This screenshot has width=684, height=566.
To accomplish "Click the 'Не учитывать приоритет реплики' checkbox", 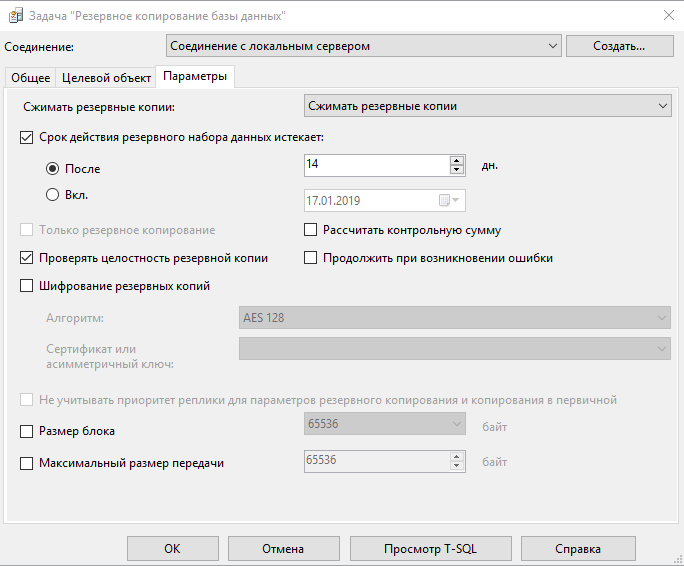I will point(27,400).
